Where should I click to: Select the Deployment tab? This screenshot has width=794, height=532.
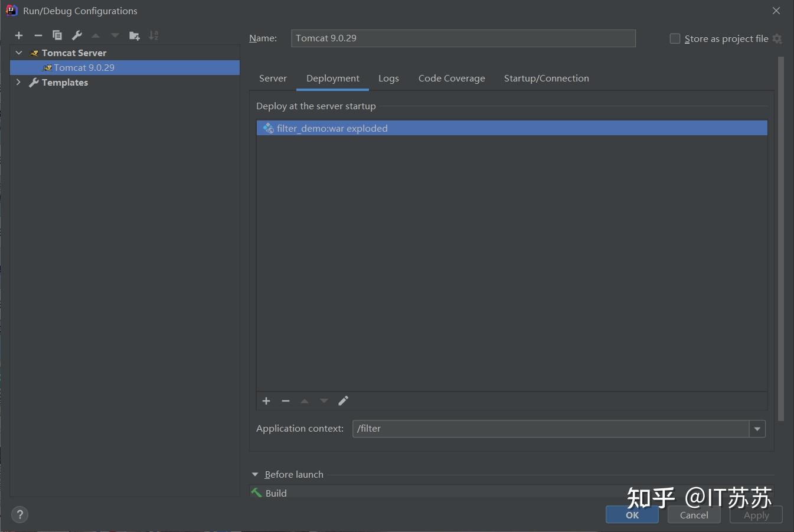333,79
